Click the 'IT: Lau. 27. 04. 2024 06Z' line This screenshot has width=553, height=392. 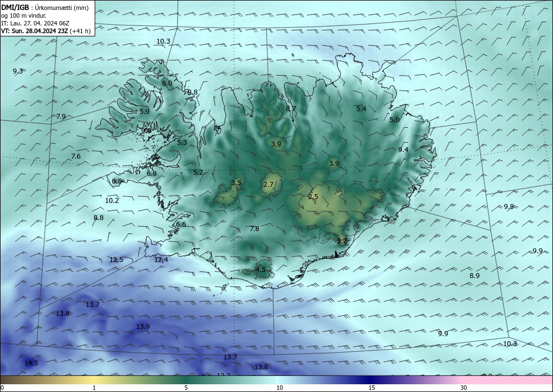point(35,23)
